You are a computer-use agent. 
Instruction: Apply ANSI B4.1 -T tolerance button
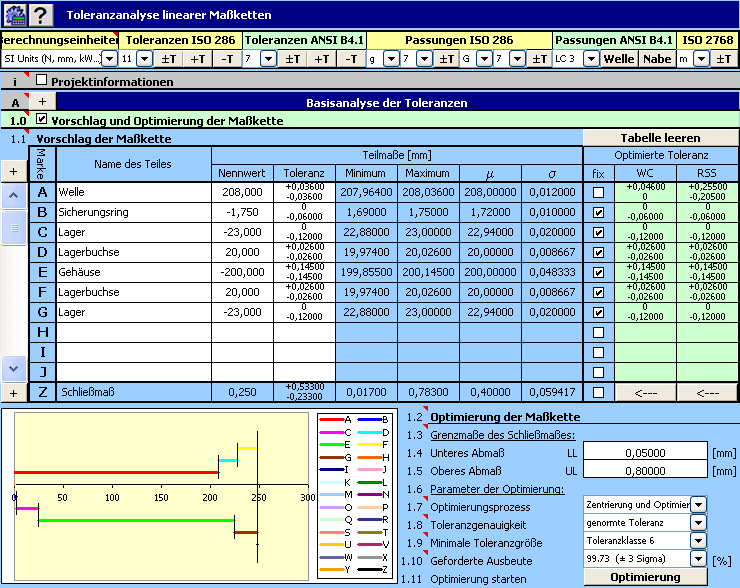[x=351, y=59]
